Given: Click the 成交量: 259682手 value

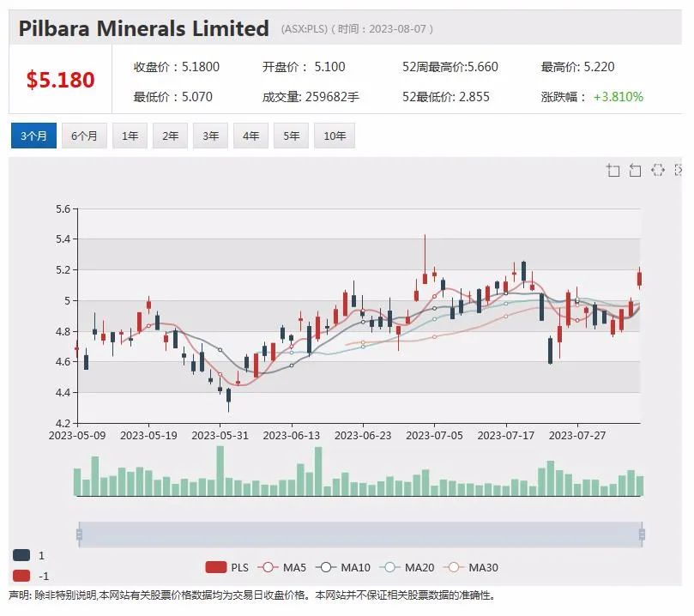Looking at the screenshot, I should point(311,97).
